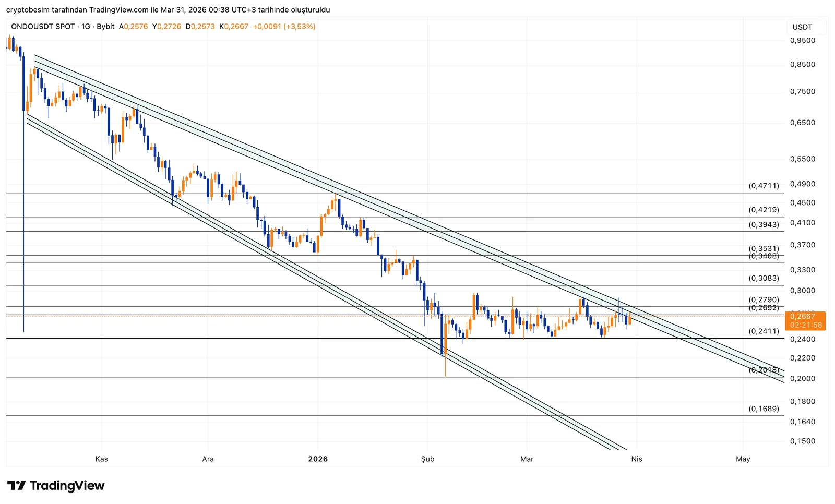Click the TradingView wordmark text

click(67, 486)
